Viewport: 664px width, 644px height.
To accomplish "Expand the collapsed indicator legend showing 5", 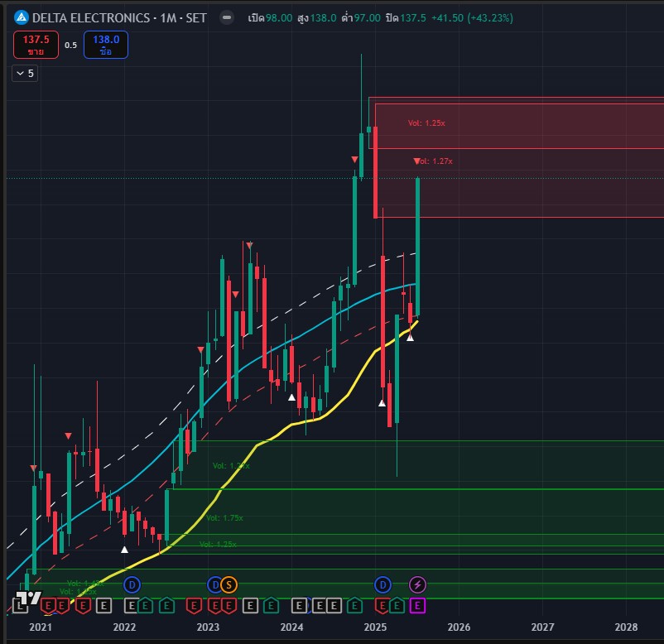I will tap(25, 73).
